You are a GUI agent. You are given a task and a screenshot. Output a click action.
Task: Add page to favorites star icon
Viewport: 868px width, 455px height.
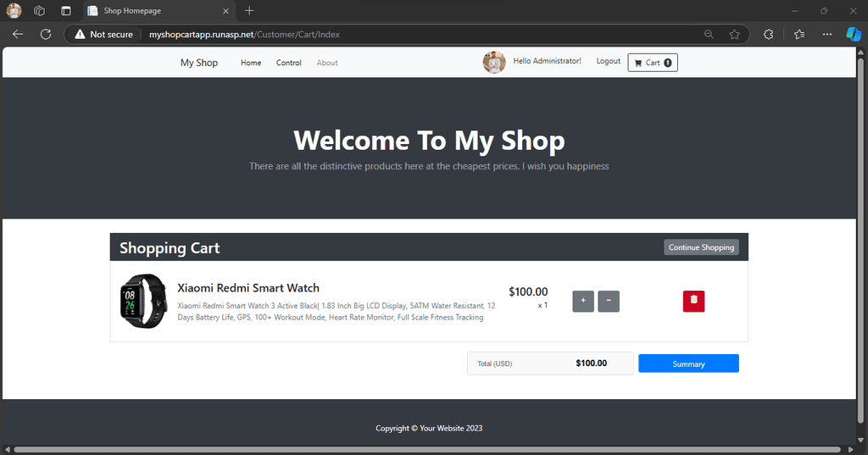point(735,35)
